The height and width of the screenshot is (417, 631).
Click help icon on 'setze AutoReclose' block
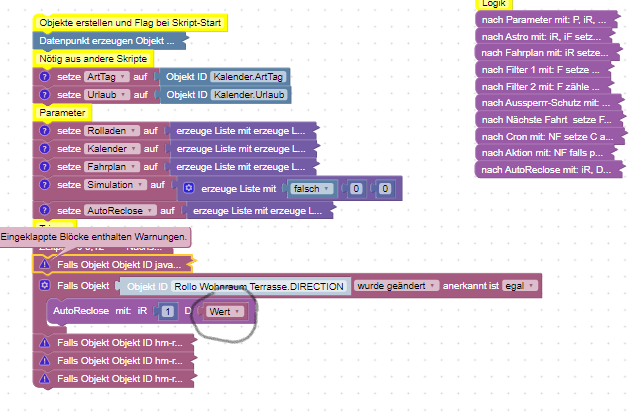pyautogui.click(x=45, y=211)
